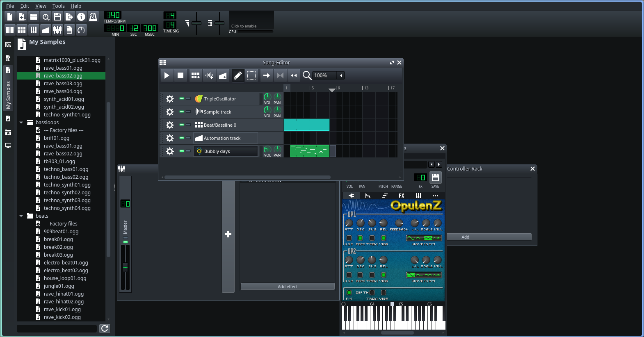
Task: Open the FX tab in OpulenZ window
Action: tap(401, 196)
